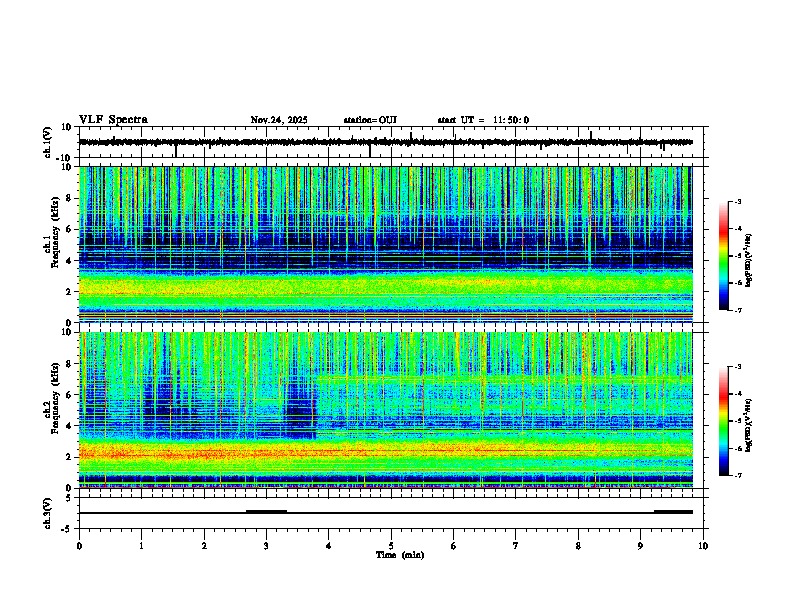Click the "6" minute tick on time axis
Screen dimensions: 792x612
[x=454, y=546]
